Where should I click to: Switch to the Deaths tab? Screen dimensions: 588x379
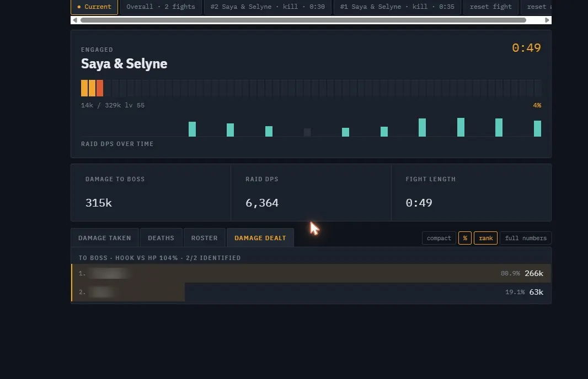(x=161, y=238)
